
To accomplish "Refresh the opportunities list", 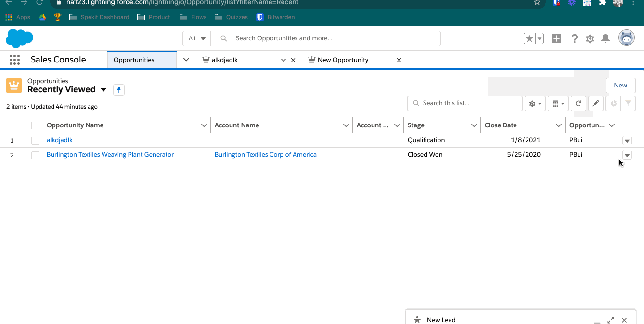I will point(579,103).
